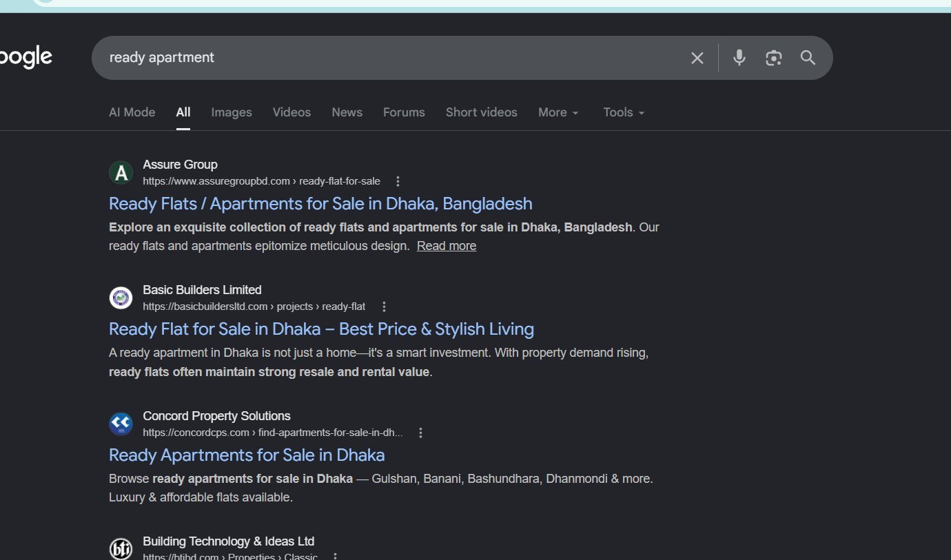Click the btibd.com URL

pos(230,556)
